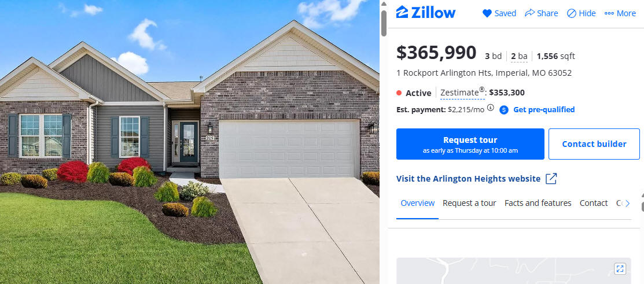Click the dollar pre-qualification icon
Viewport: 644px width, 284px height.
(504, 109)
